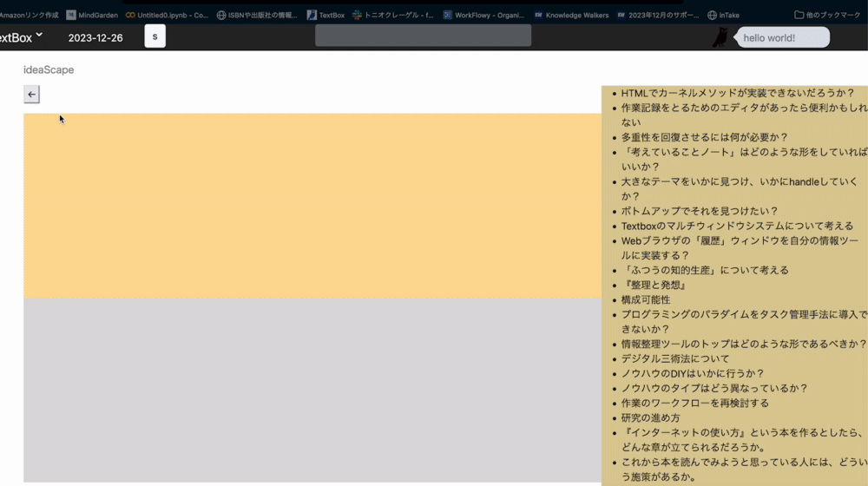
Task: Click the ideaScape heading text
Action: (49, 69)
